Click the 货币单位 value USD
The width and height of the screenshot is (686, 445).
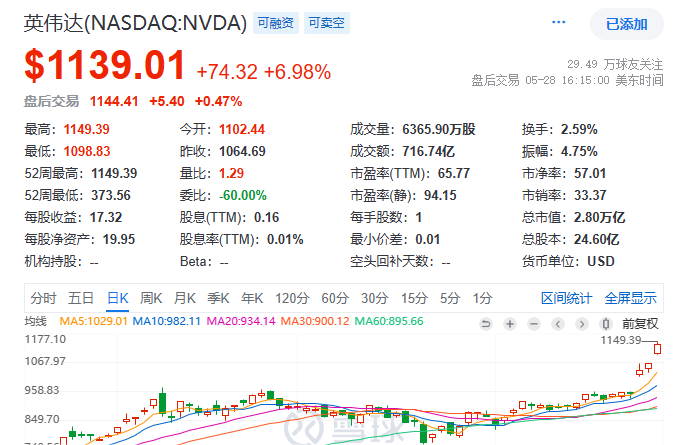601,261
